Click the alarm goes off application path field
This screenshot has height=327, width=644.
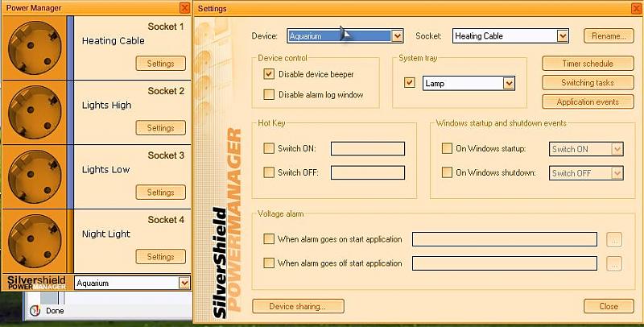tap(505, 263)
